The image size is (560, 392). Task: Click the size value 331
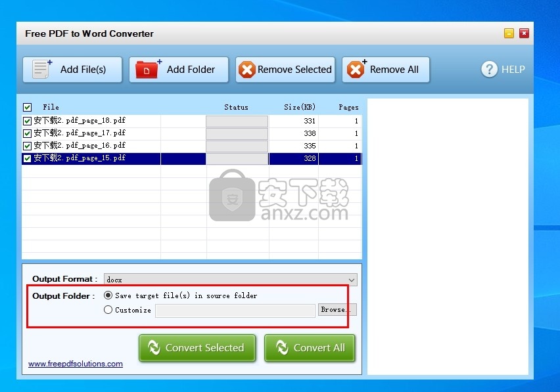point(310,121)
